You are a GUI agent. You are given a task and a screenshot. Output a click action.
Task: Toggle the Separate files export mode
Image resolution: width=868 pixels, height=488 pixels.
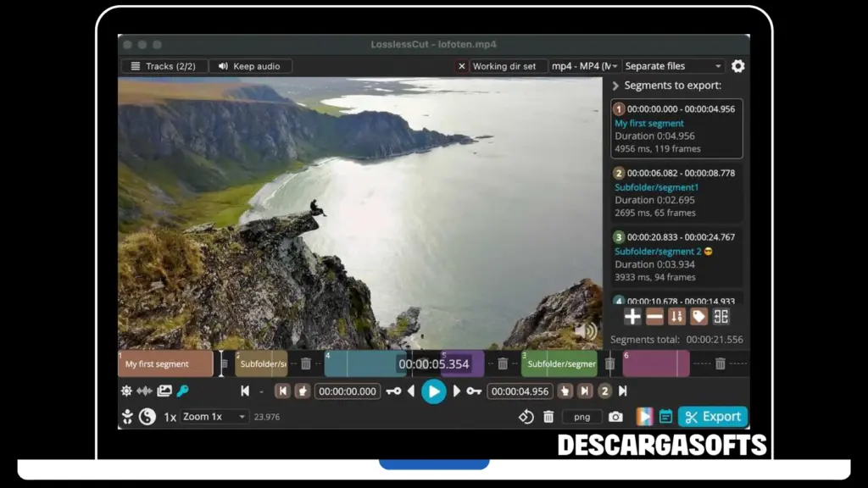(673, 66)
